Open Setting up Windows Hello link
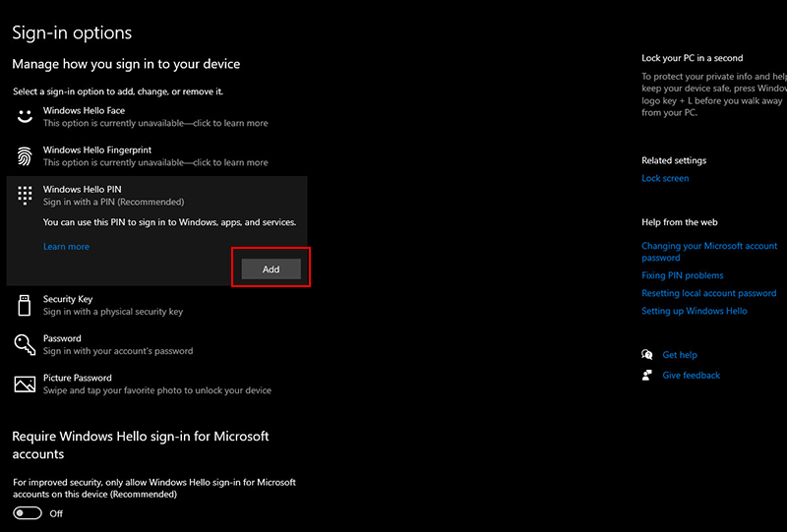Image resolution: width=787 pixels, height=532 pixels. pyautogui.click(x=695, y=311)
